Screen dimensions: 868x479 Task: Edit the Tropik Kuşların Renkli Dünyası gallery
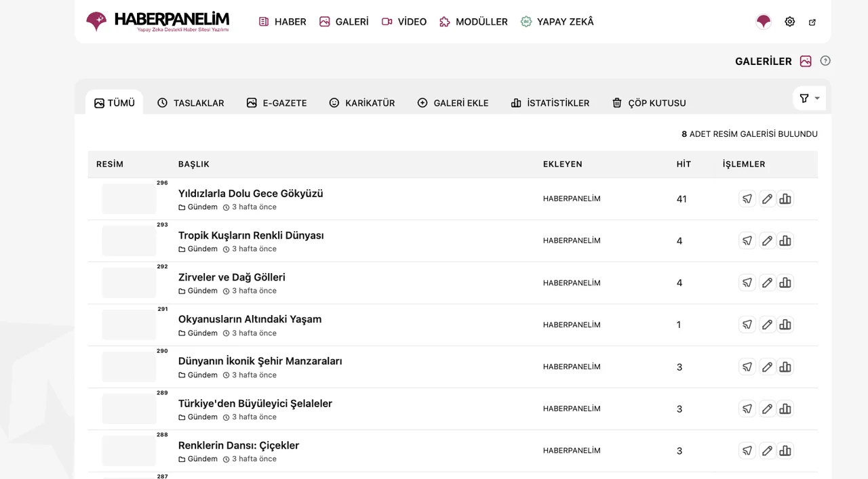767,241
